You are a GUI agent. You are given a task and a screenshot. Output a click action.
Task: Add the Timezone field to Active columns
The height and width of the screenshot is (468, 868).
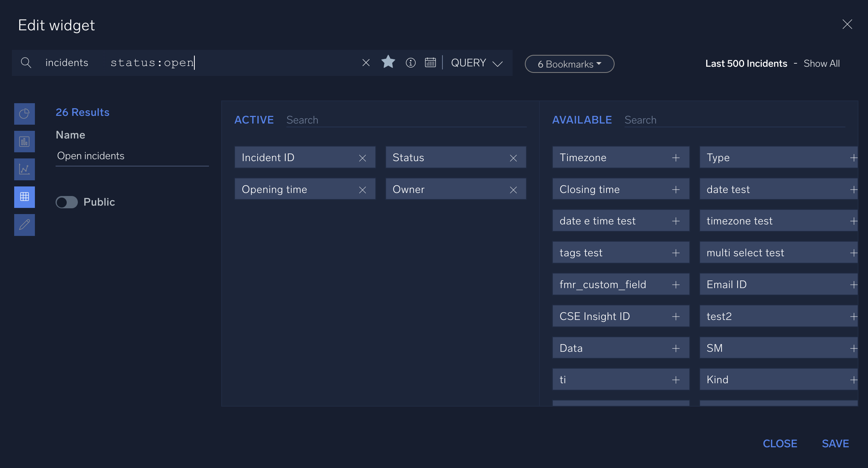676,157
